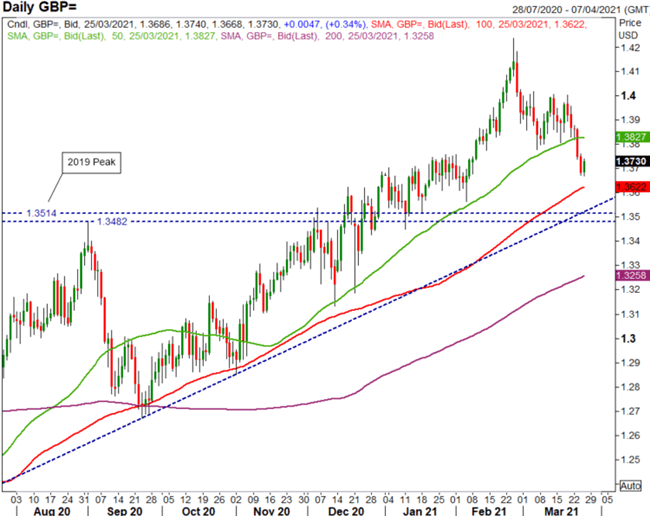Screen dimensions: 650x516
Task: Click the 1.25 price axis label
Action: 630,460
